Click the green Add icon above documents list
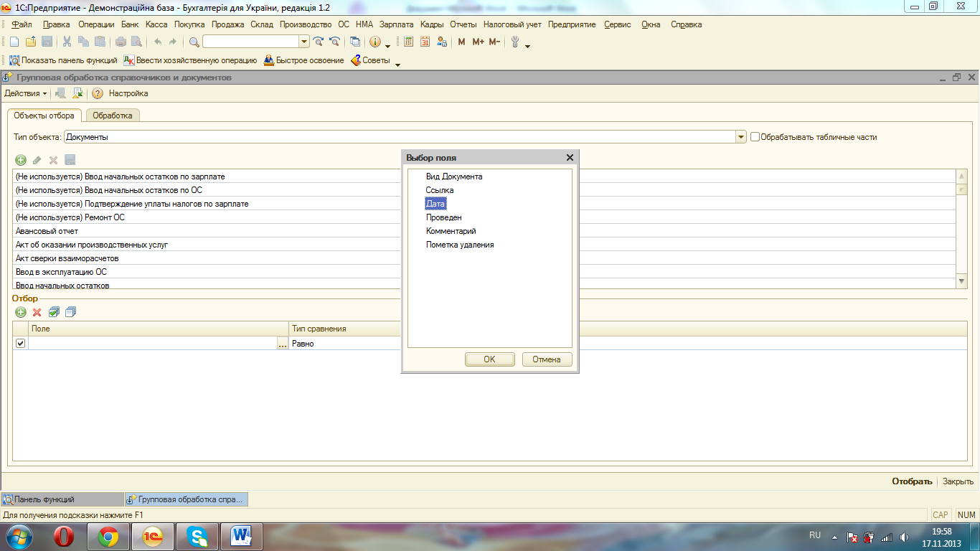Viewport: 980px width, 551px height. coord(21,160)
